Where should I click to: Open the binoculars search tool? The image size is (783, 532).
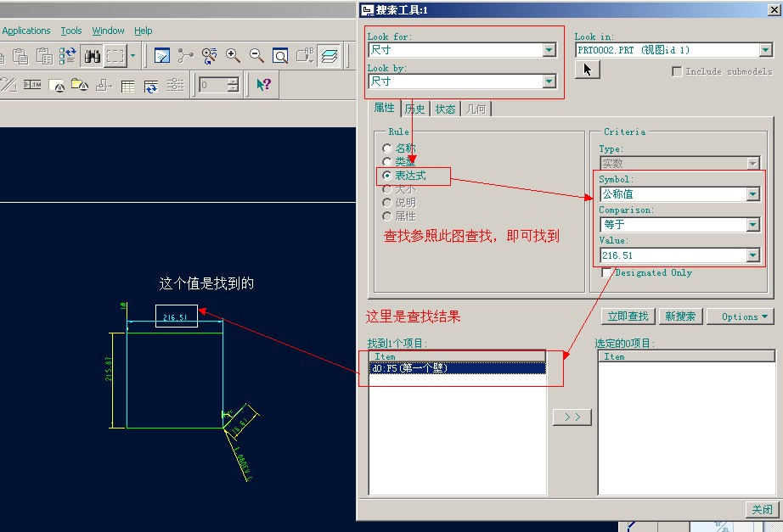[x=93, y=56]
